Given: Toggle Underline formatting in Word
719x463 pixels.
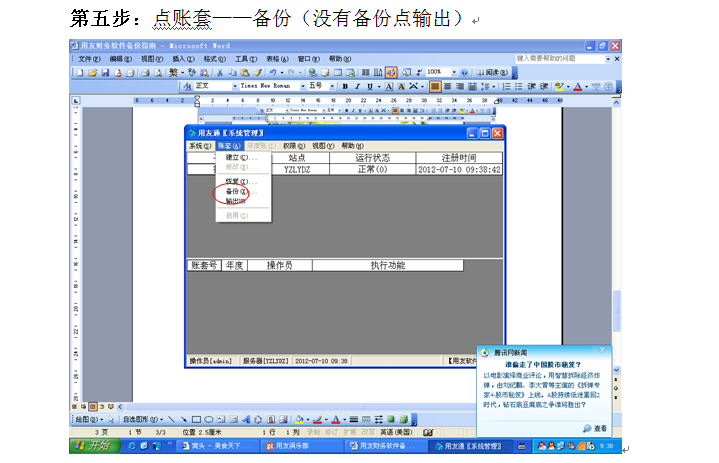Looking at the screenshot, I should tap(370, 86).
